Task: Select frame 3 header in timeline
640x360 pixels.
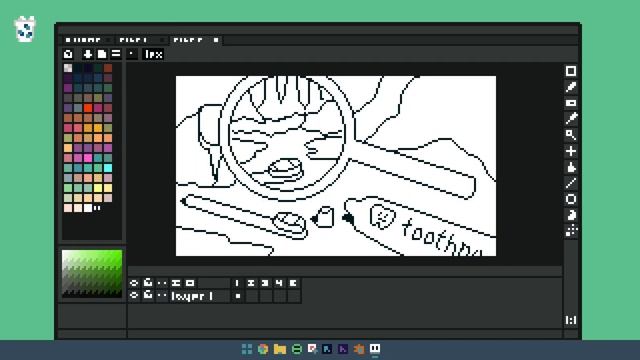Action: pos(265,283)
